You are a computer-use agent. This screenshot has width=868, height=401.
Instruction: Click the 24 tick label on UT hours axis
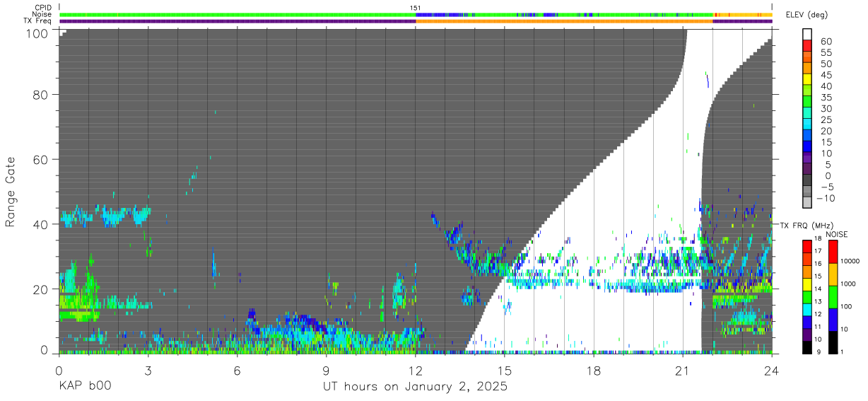click(772, 370)
